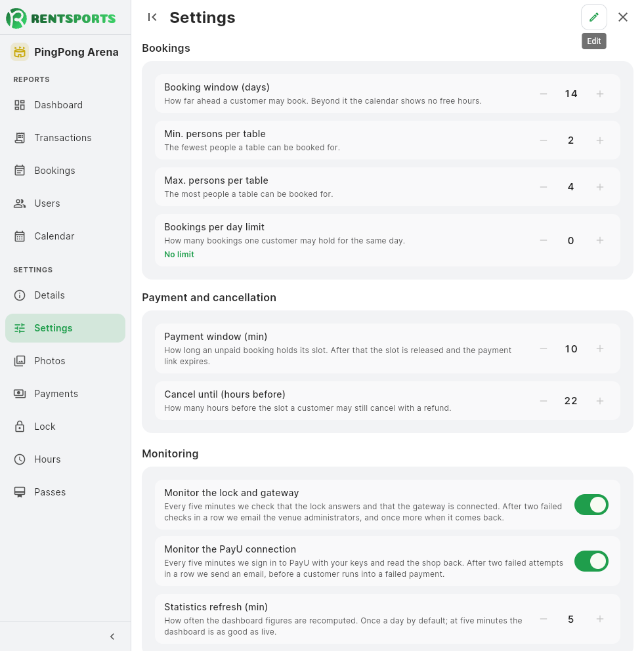Increase Cancel until hours before
This screenshot has height=651, width=644.
coord(599,401)
